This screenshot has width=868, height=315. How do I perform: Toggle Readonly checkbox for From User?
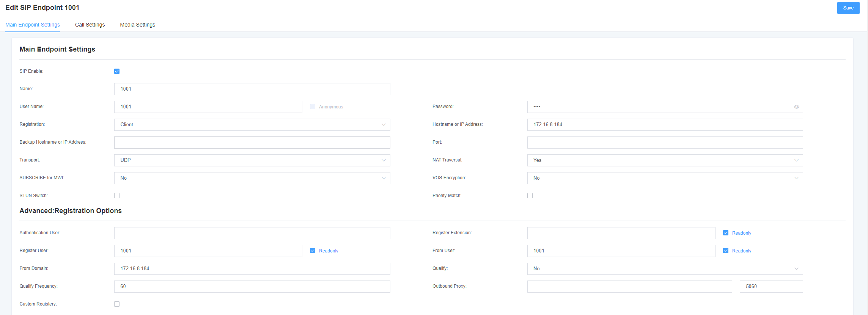click(726, 251)
